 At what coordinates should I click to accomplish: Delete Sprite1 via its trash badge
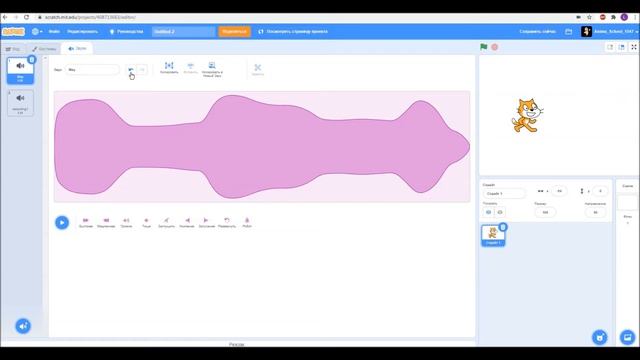coord(503,227)
